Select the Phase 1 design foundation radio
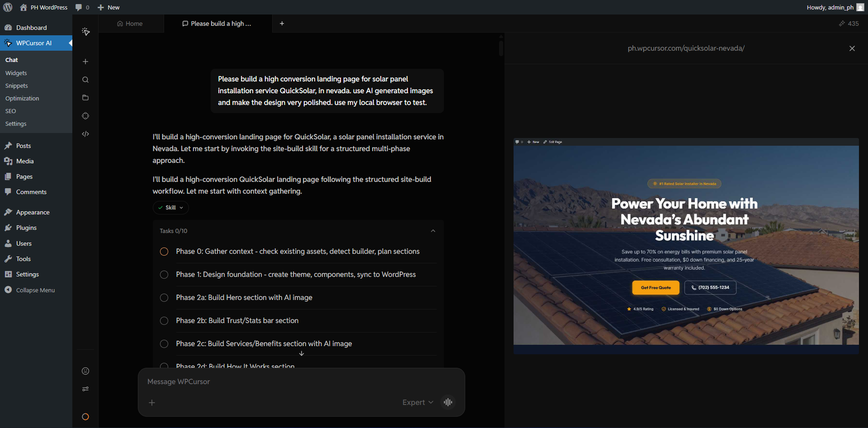 164,275
